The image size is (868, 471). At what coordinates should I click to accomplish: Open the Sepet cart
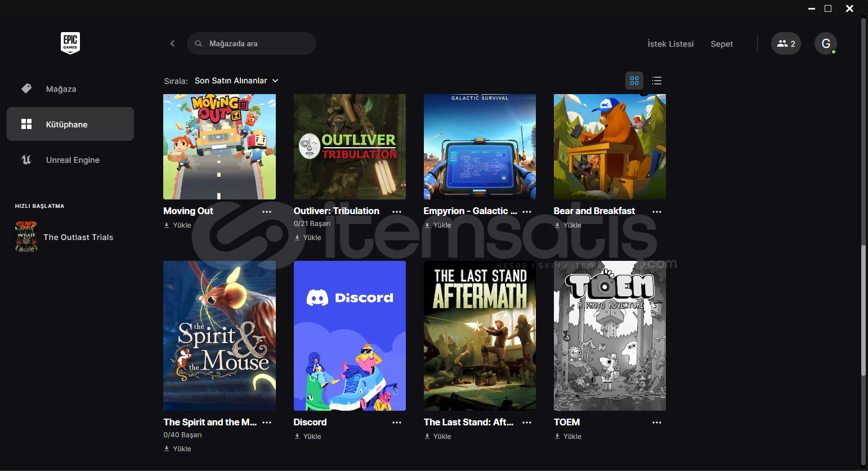tap(722, 44)
